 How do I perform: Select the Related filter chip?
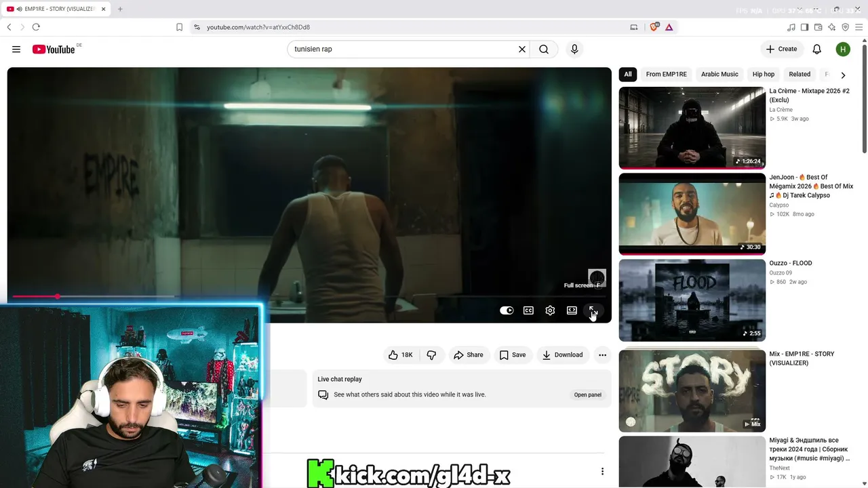[x=800, y=75]
